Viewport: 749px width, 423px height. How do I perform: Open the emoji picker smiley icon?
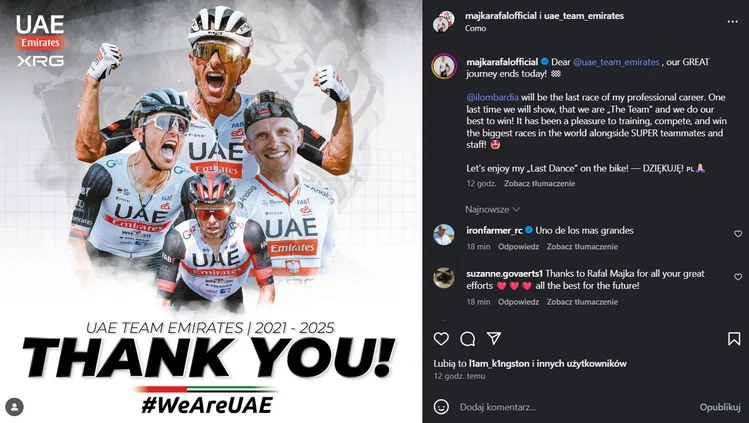tap(441, 407)
